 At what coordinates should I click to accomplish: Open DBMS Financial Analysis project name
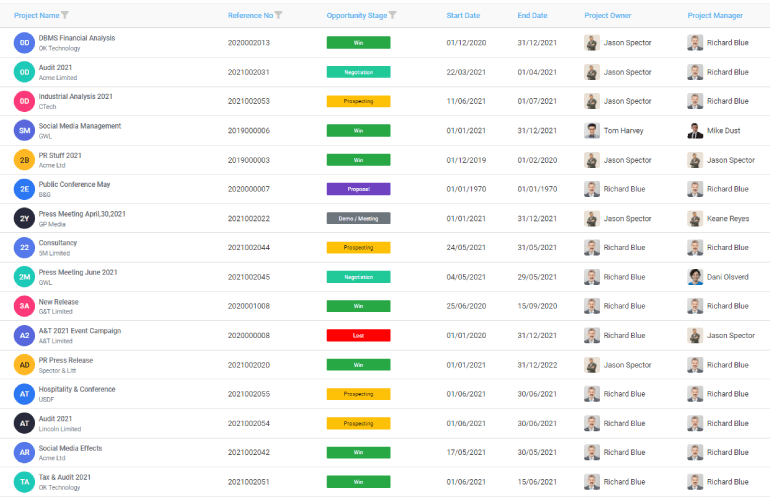click(x=77, y=38)
